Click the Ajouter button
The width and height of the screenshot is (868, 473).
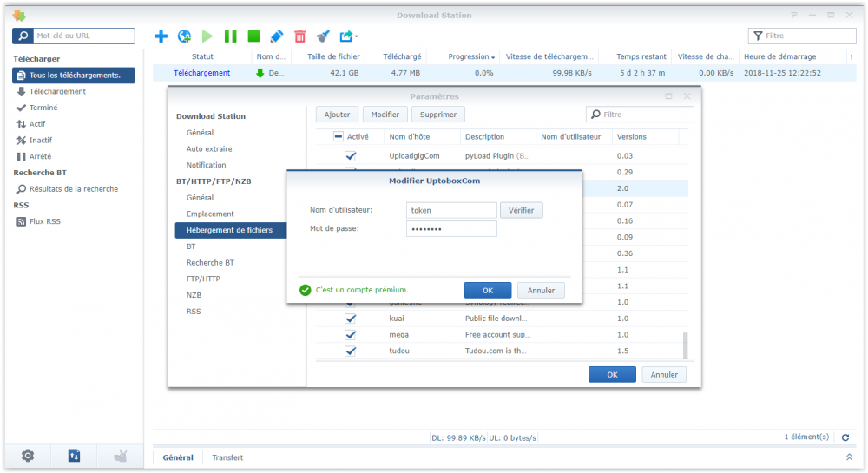(337, 115)
